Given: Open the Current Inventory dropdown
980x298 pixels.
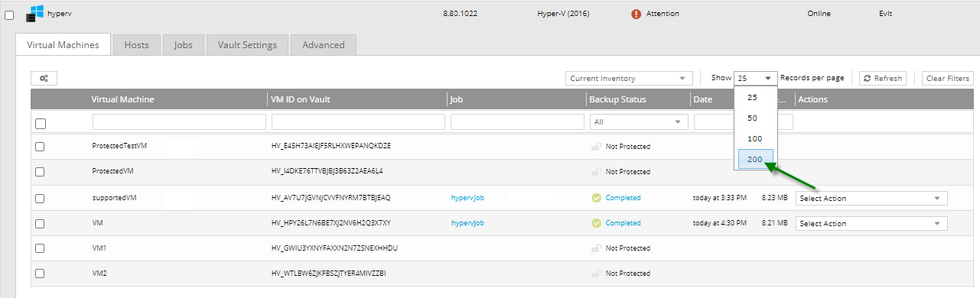Looking at the screenshot, I should click(x=630, y=78).
